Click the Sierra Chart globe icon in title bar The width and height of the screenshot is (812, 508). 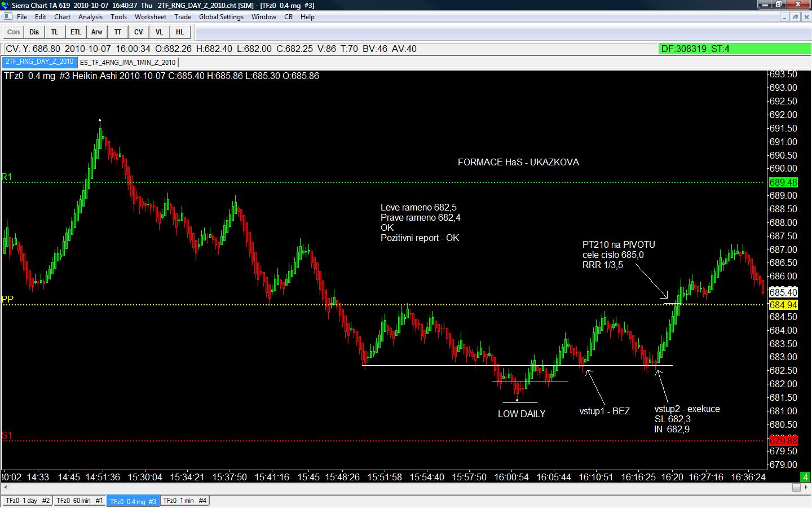point(6,5)
